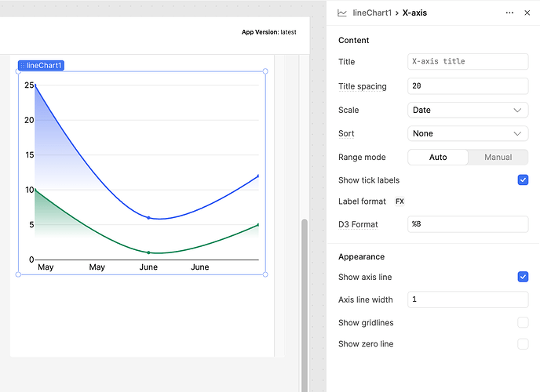Screen dimensions: 540x392
Task: Enable the Show gridlines checkbox
Action: click(x=523, y=322)
